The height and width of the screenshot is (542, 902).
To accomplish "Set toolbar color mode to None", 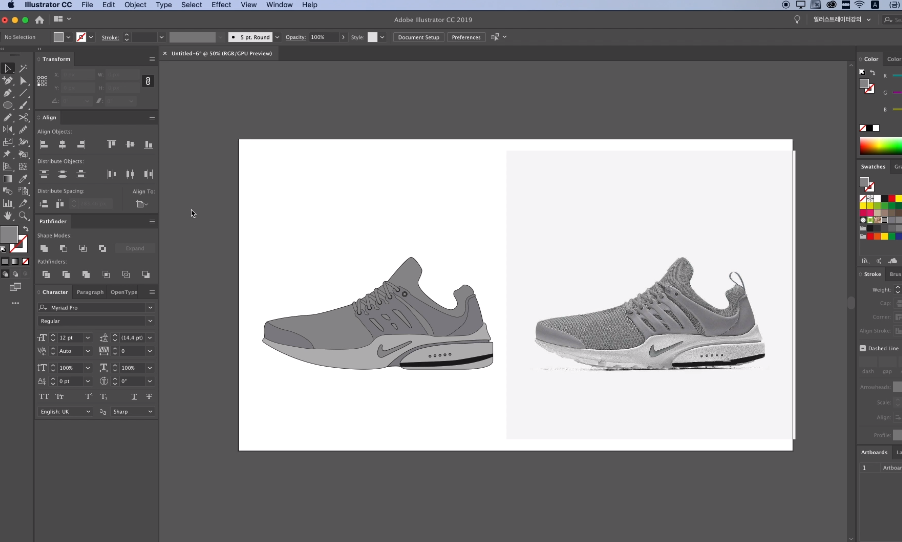I will pyautogui.click(x=25, y=261).
